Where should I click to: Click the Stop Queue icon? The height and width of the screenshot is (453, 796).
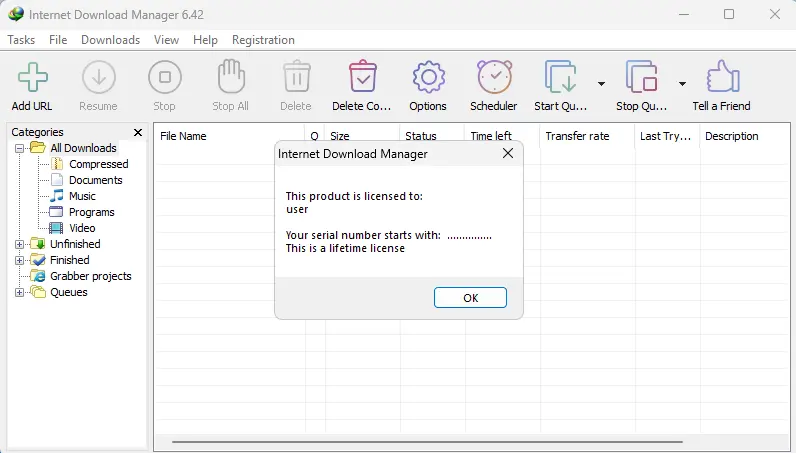click(x=642, y=77)
